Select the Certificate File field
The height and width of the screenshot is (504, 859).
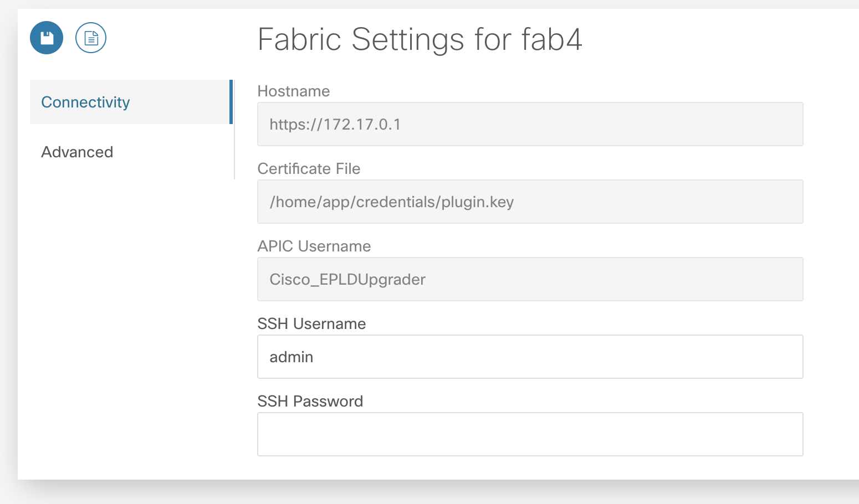[530, 202]
